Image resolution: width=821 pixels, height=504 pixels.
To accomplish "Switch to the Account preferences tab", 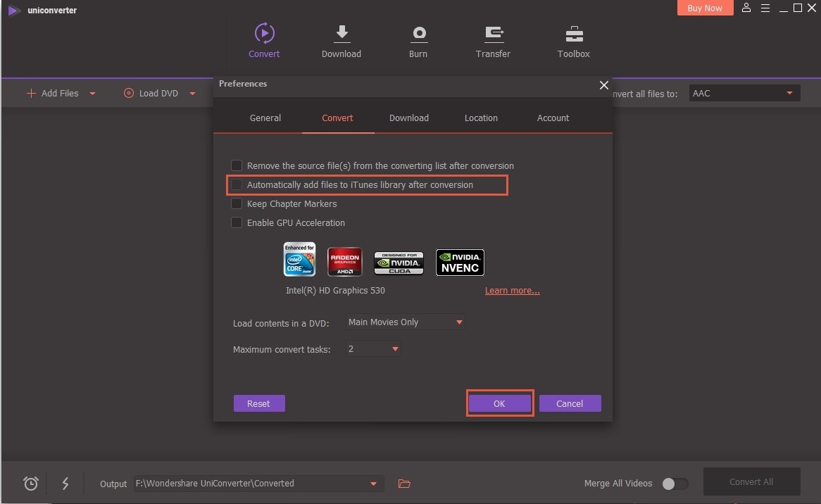I will click(x=553, y=118).
